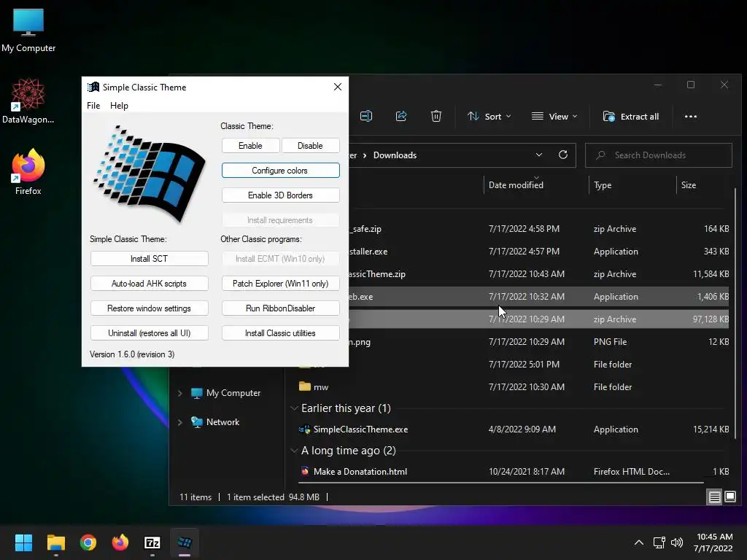The width and height of the screenshot is (747, 560).
Task: Show hidden system tray icons
Action: click(639, 542)
